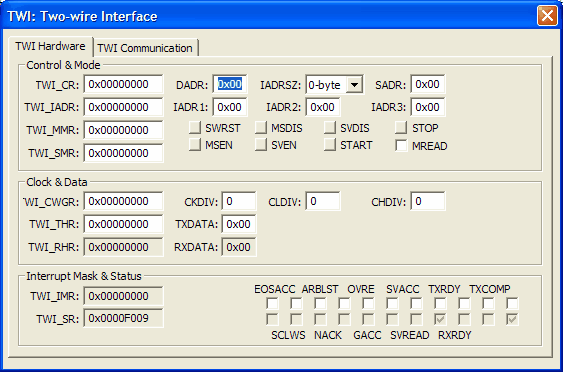Click the read-only TWI_RHR field
This screenshot has height=372, width=563.
point(124,247)
